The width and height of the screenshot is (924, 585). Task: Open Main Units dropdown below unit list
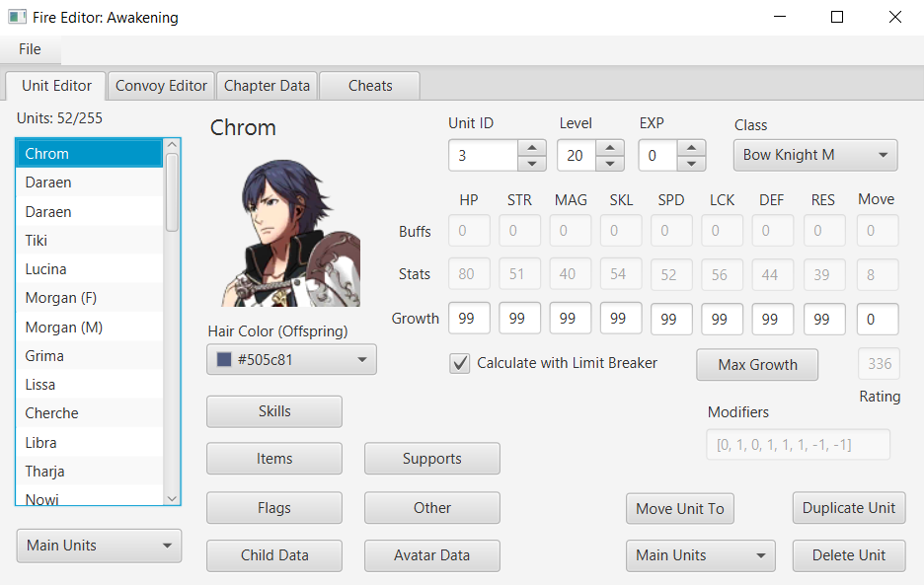click(x=99, y=546)
